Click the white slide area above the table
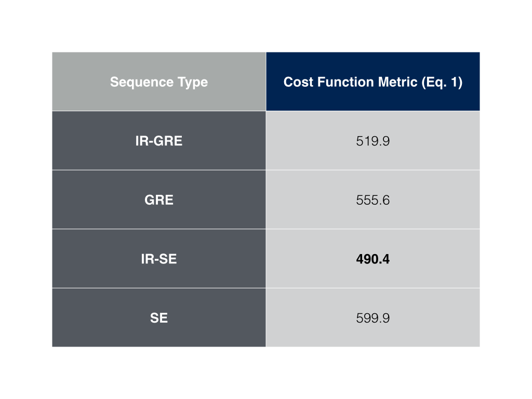This screenshot has height=399, width=532. point(266,26)
